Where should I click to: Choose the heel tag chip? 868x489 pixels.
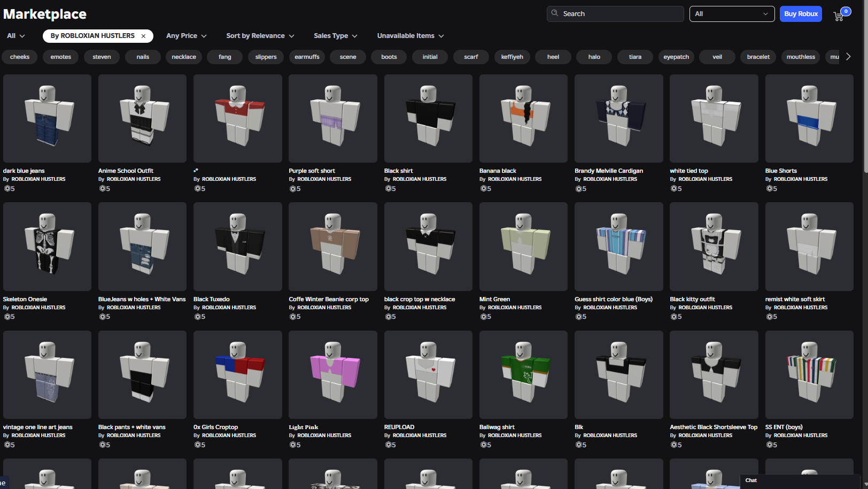click(553, 57)
